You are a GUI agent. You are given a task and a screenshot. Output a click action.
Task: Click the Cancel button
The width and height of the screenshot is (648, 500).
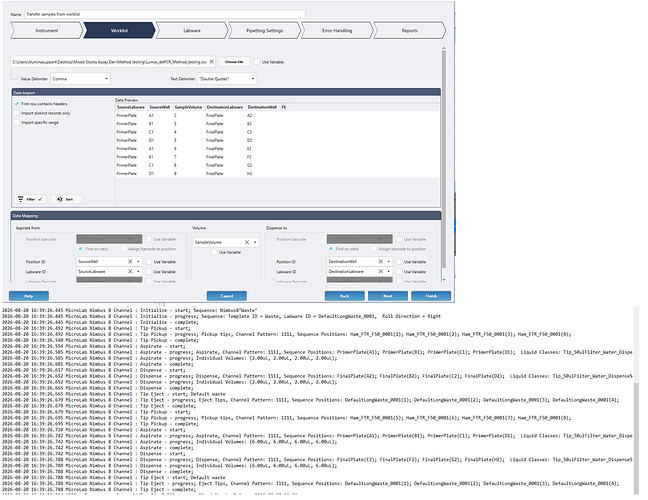pos(226,296)
